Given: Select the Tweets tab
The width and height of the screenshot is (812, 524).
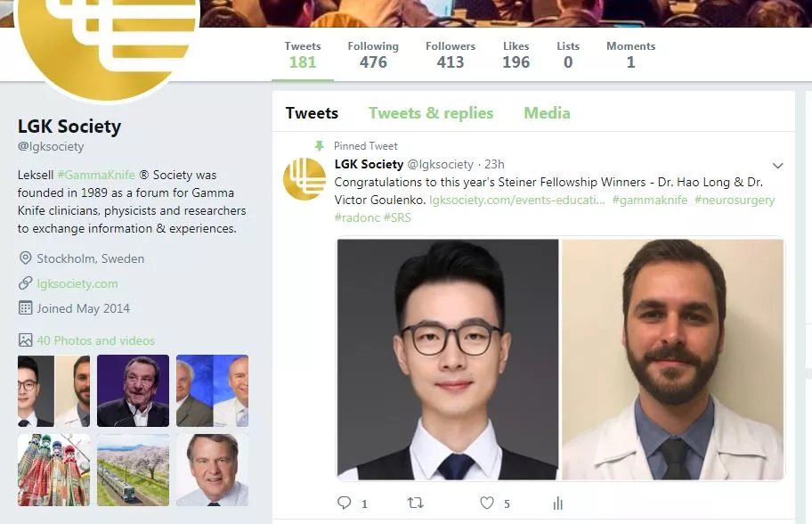Looking at the screenshot, I should point(312,113).
